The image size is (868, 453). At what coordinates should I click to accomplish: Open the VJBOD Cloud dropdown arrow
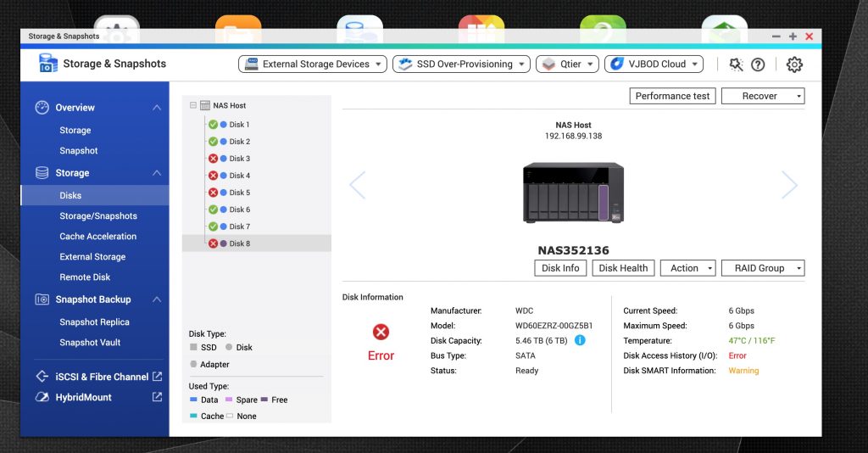coord(695,64)
